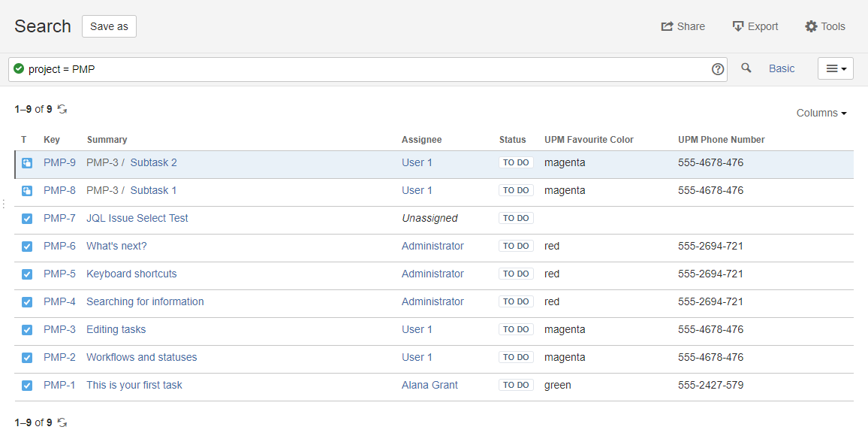This screenshot has width=868, height=448.
Task: Click the task type icon for PMP-1
Action: tap(27, 386)
